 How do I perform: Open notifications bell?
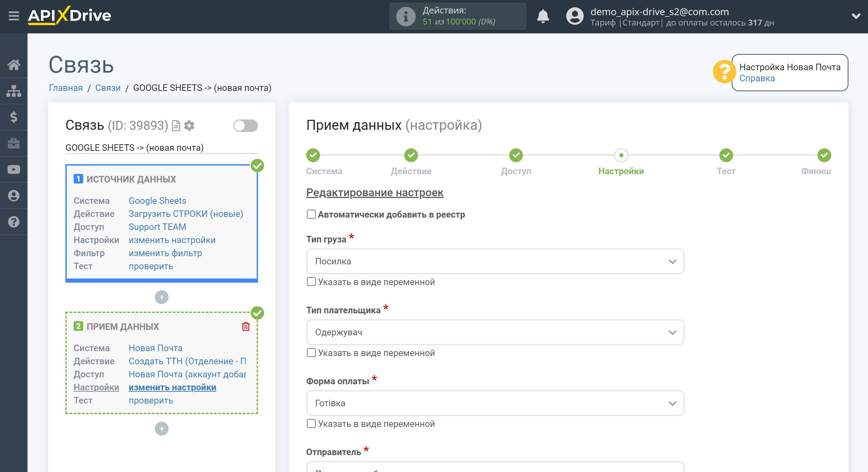tap(543, 16)
